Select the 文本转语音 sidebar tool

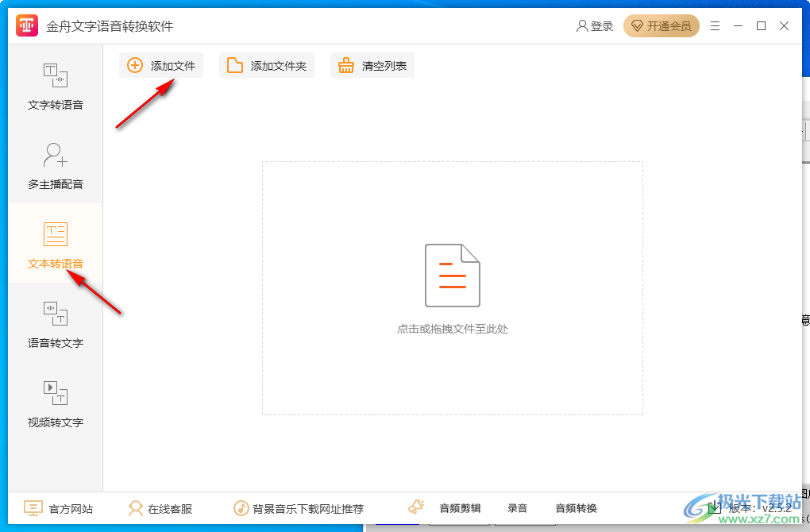click(54, 244)
